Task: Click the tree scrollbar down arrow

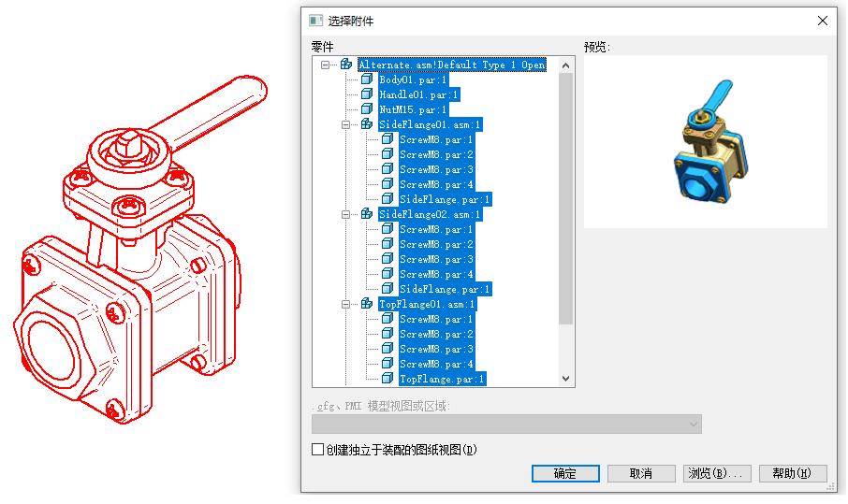Action: pos(565,379)
